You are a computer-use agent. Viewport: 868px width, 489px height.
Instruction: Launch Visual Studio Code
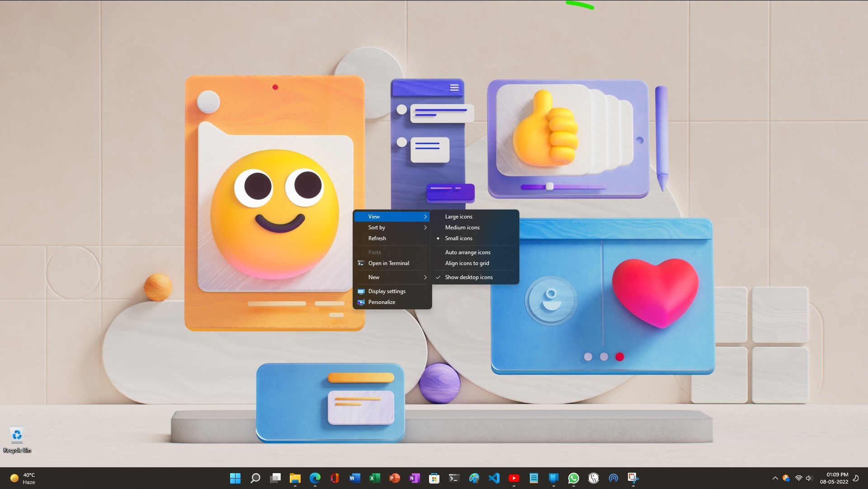pyautogui.click(x=494, y=478)
